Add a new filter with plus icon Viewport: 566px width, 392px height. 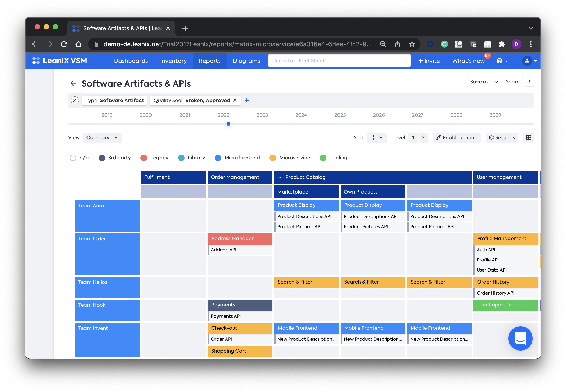coord(247,100)
